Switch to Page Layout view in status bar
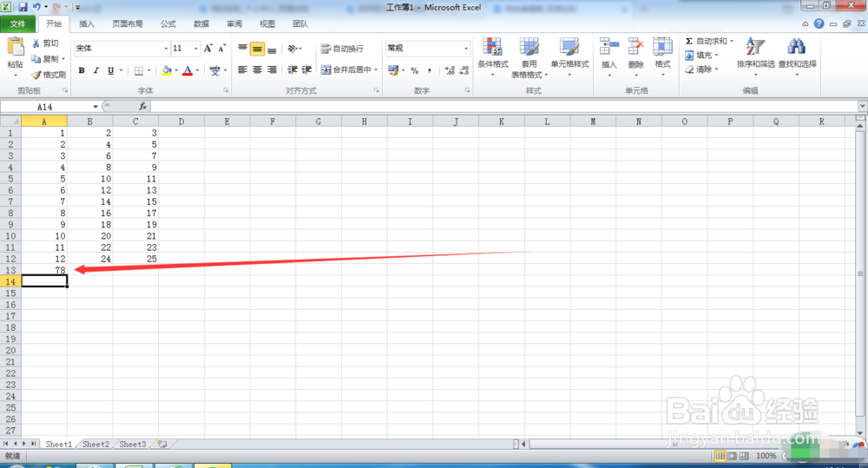The height and width of the screenshot is (468, 868). click(732, 456)
